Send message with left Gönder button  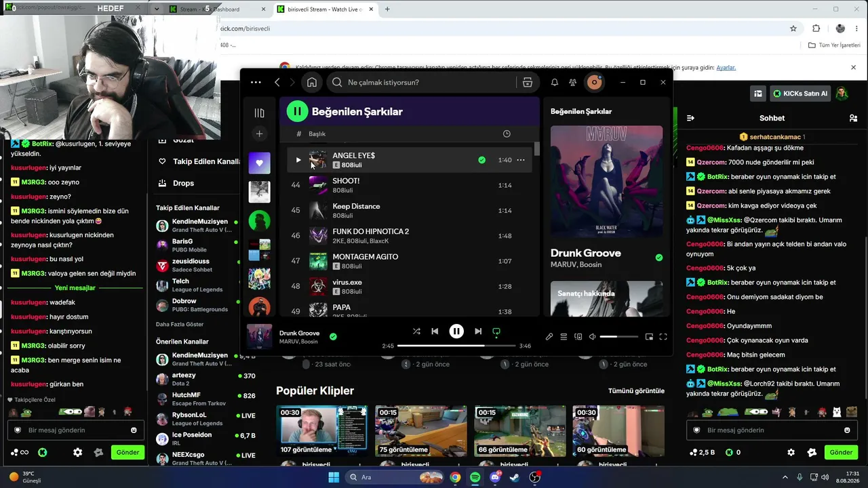(x=127, y=452)
